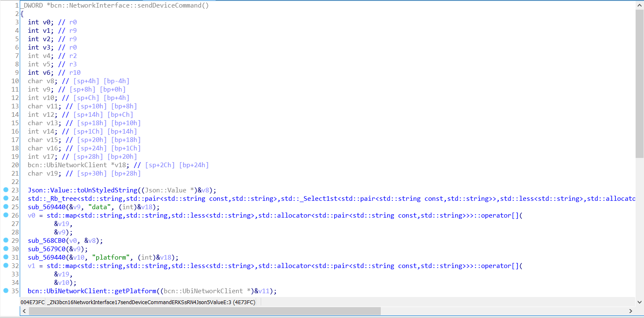The image size is (644, 318).
Task: Click the '&v9);' argument on line 28
Action: pyautogui.click(x=63, y=232)
